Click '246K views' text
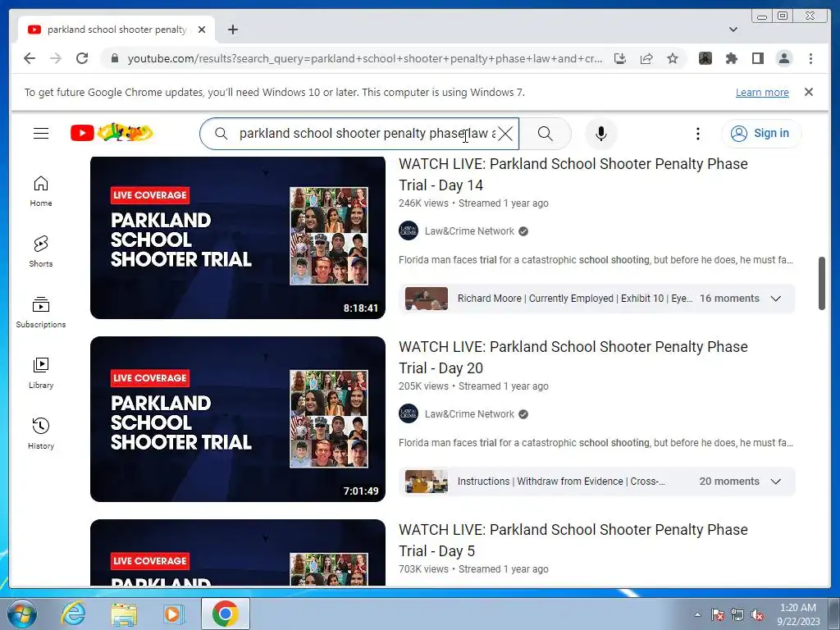The height and width of the screenshot is (630, 840). (x=423, y=203)
